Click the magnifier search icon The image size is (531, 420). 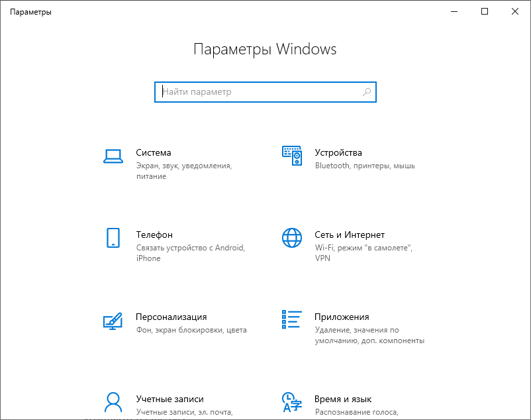(367, 92)
